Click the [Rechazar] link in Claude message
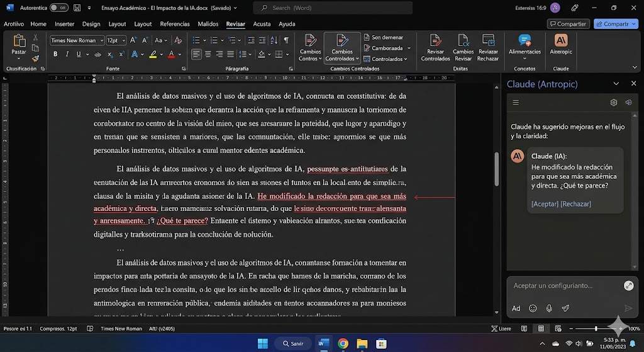Viewport: 644px width, 352px height. coord(575,204)
